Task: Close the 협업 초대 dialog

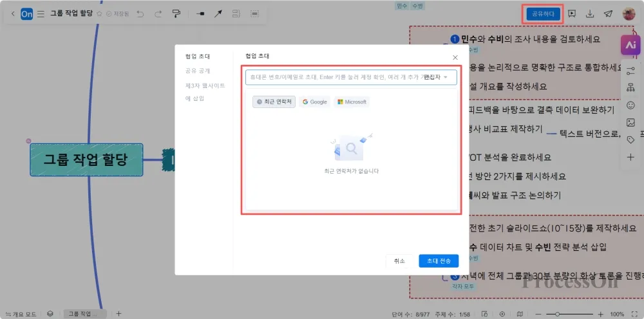Action: [x=455, y=57]
